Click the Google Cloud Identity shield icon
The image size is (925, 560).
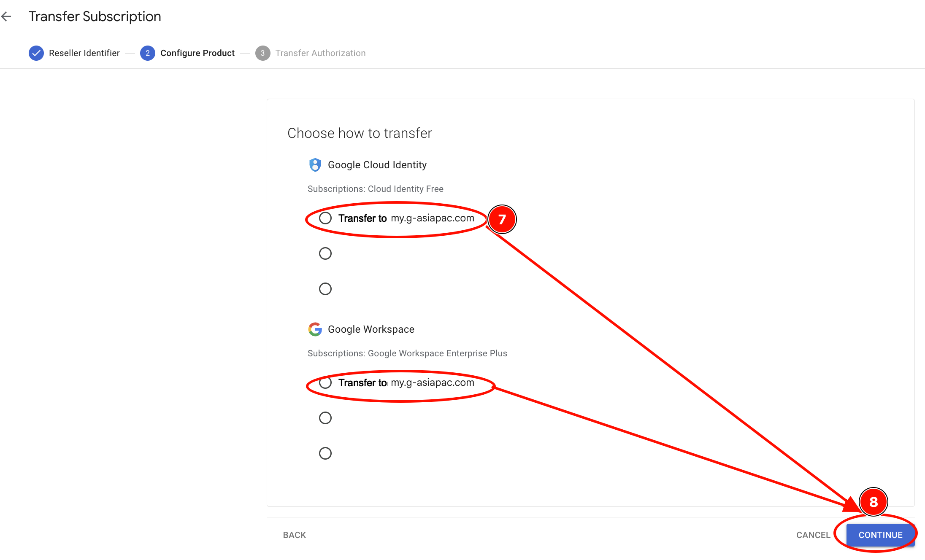coord(315,165)
